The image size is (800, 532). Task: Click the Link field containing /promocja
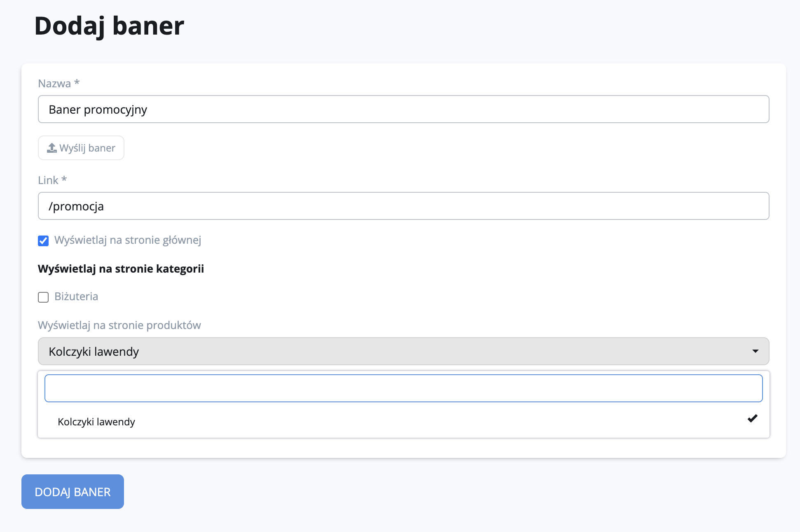pyautogui.click(x=403, y=206)
